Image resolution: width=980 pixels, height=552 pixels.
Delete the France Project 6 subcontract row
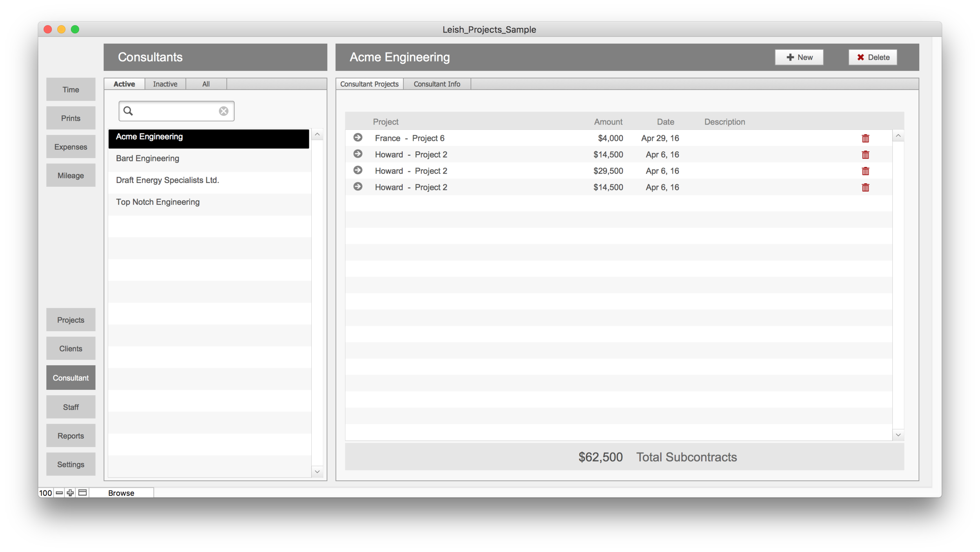pyautogui.click(x=865, y=138)
